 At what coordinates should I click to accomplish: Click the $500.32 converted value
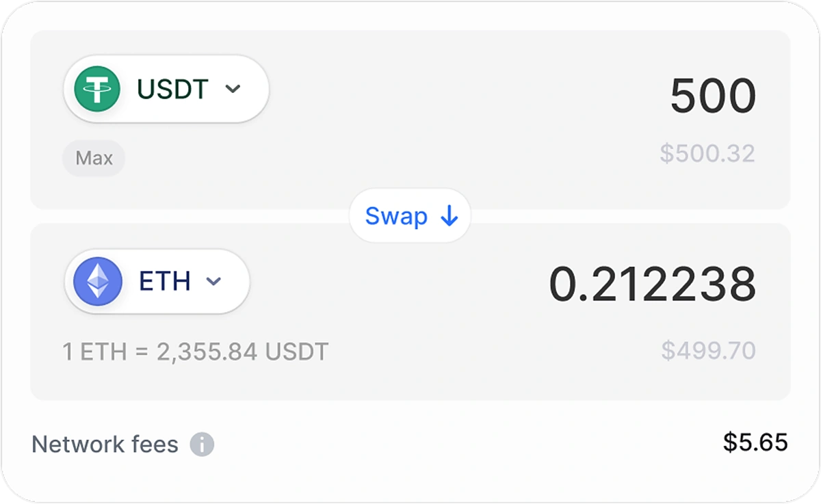[x=708, y=153]
